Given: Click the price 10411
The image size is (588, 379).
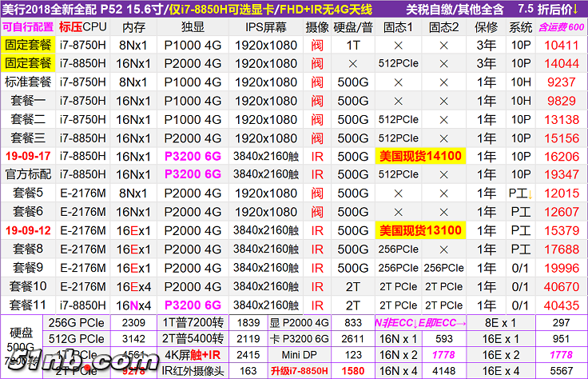Looking at the screenshot, I should 561,46.
